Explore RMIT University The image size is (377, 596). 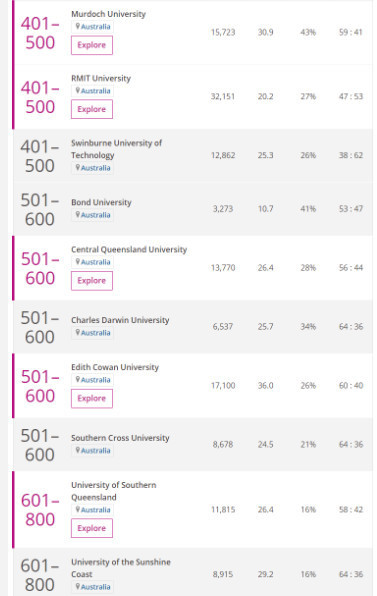click(92, 109)
